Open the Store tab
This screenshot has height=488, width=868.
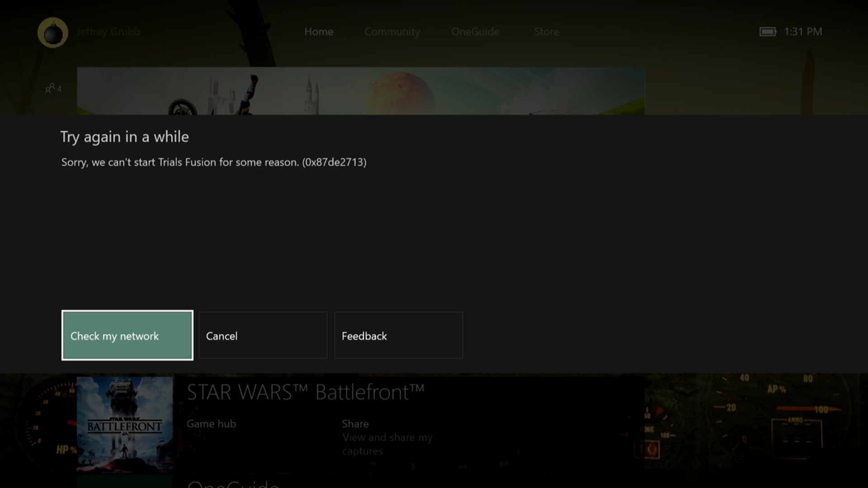click(x=547, y=32)
